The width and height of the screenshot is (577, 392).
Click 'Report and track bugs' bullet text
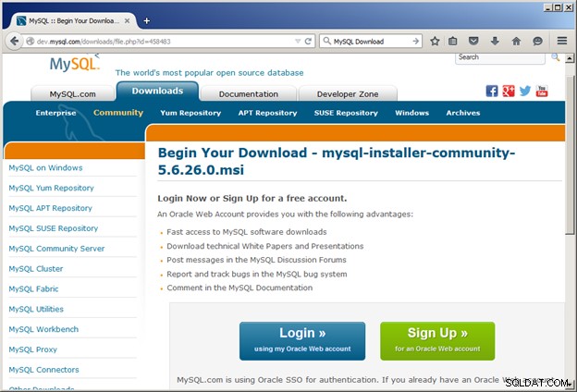[257, 275]
